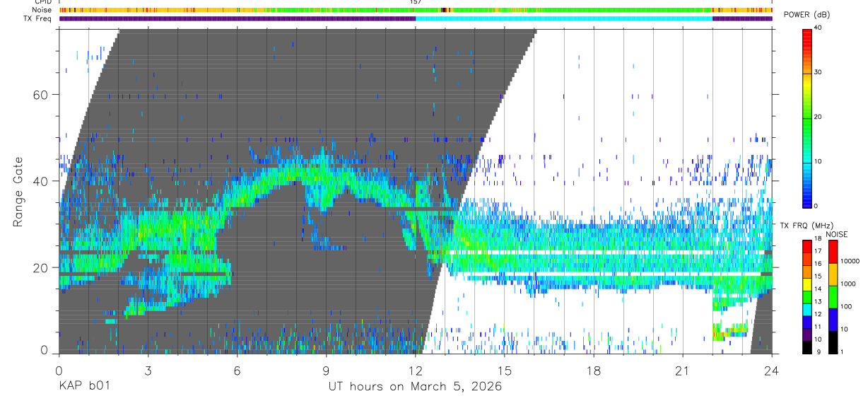Click the '20' Range Gate axis tick
Image resolution: width=868 pixels, height=401 pixels.
pyautogui.click(x=39, y=267)
